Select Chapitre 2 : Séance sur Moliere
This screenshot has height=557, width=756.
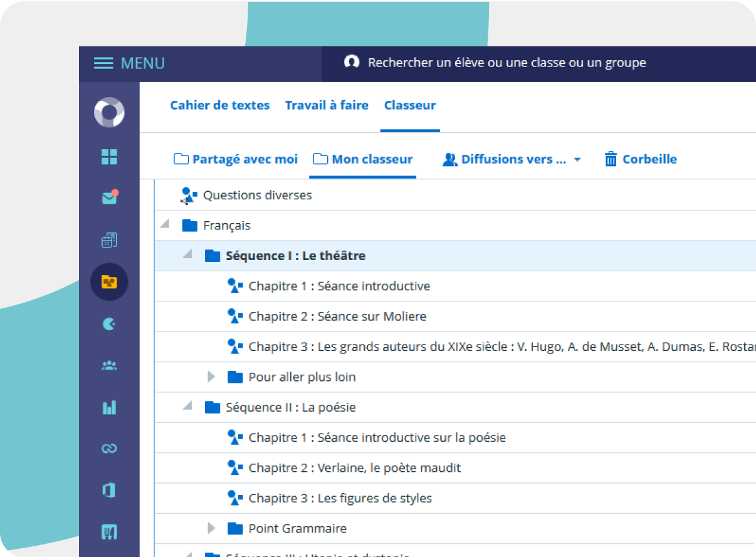[337, 316]
